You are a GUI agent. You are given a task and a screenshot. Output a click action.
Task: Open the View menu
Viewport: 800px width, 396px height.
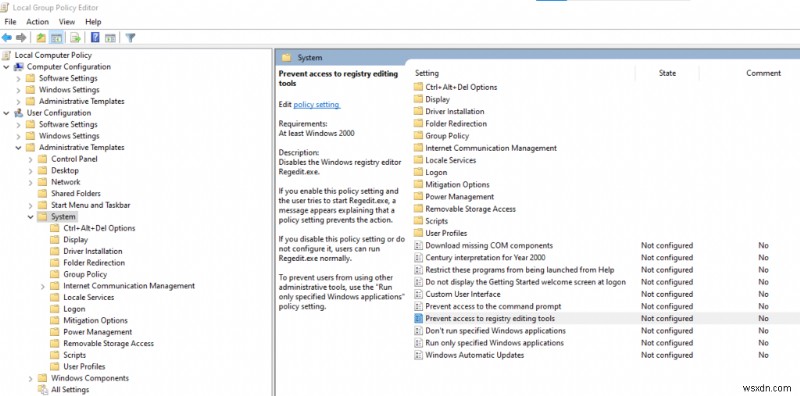[x=67, y=21]
